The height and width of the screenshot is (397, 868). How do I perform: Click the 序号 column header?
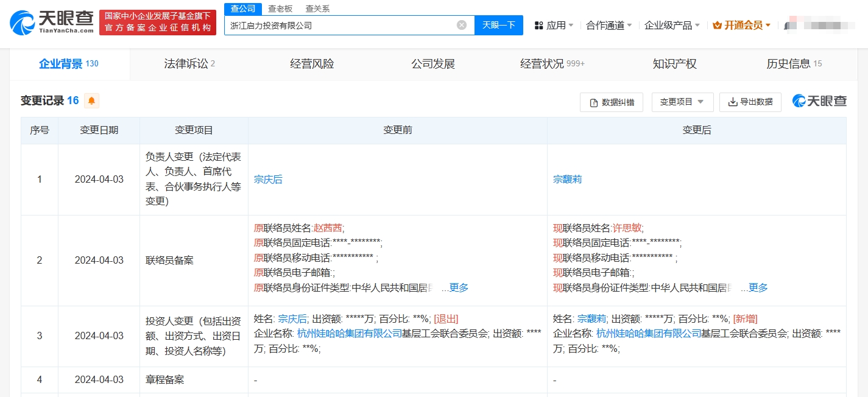40,130
